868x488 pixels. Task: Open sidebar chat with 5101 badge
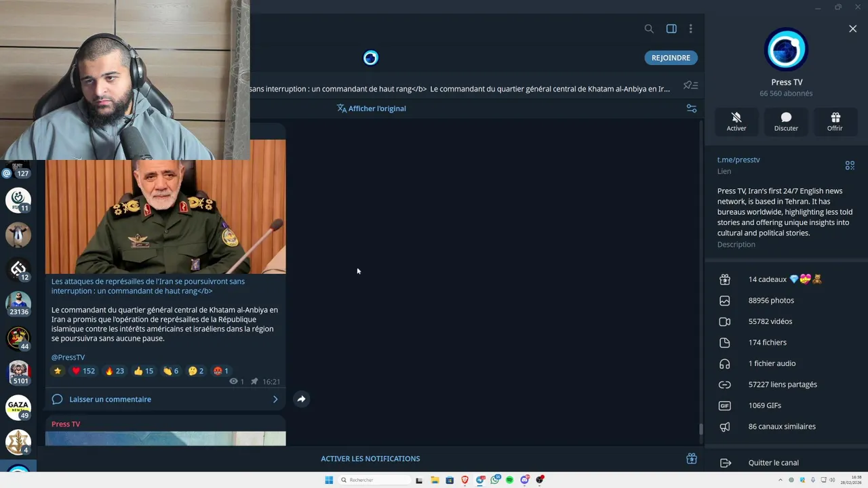pos(18,373)
